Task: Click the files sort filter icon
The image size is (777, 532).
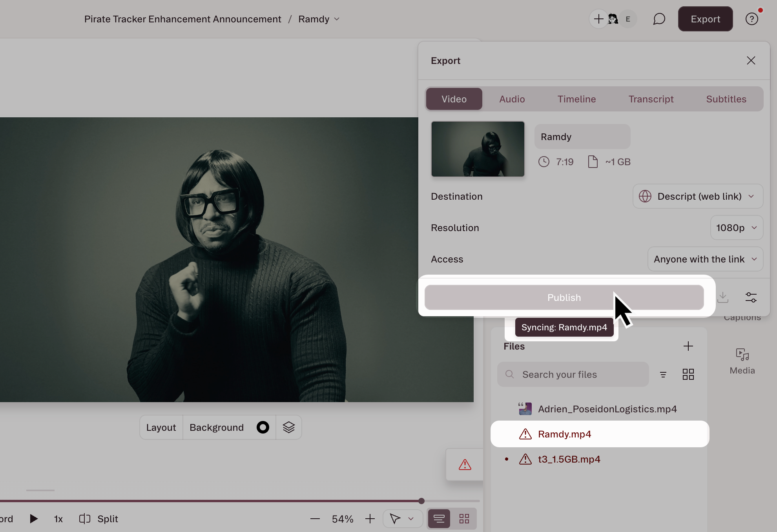Action: (663, 375)
